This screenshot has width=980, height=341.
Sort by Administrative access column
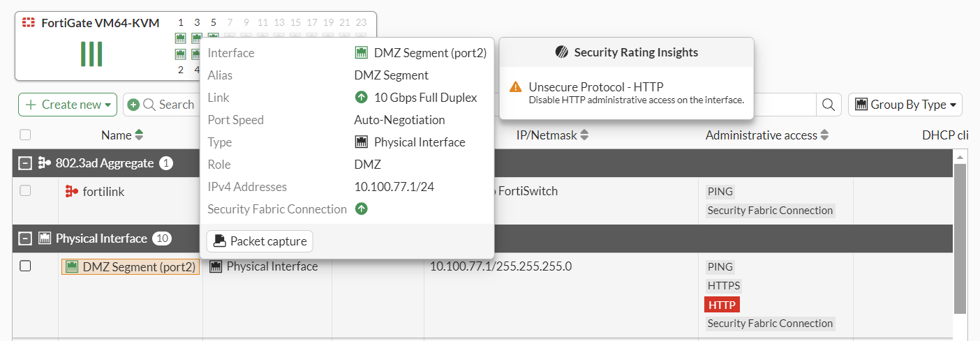[x=767, y=135]
